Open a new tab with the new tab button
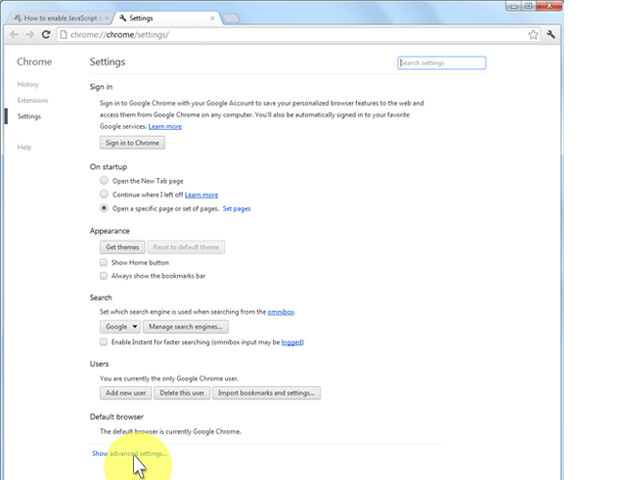 (227, 18)
